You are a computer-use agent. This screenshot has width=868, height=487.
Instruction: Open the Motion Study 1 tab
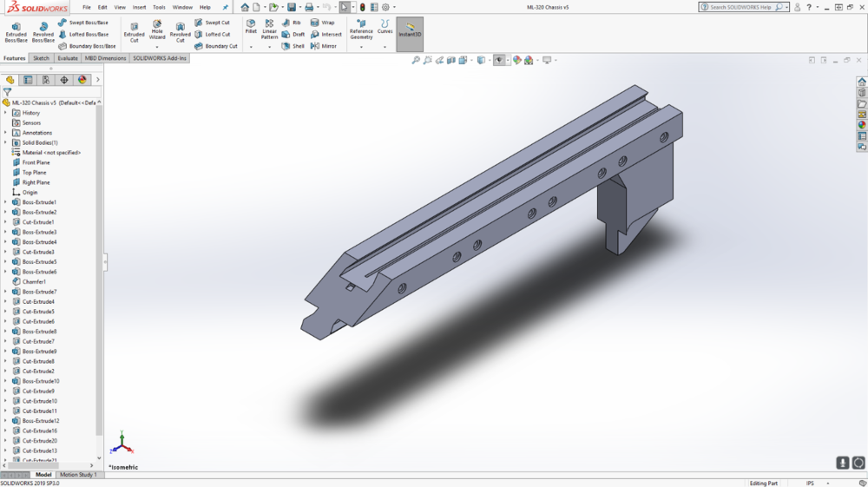tap(76, 475)
